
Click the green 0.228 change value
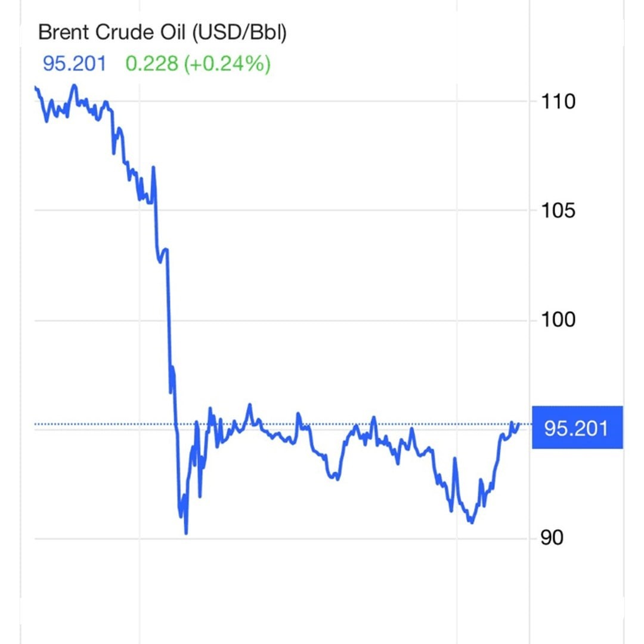(x=152, y=63)
